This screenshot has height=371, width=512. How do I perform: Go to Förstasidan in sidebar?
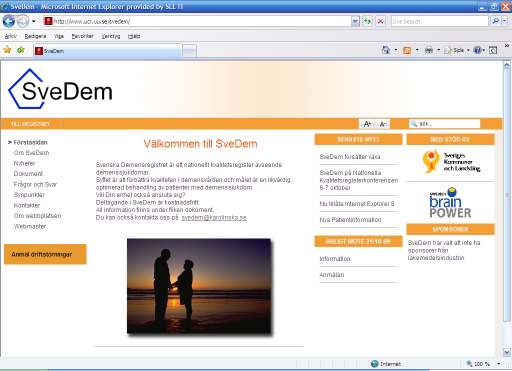point(30,142)
